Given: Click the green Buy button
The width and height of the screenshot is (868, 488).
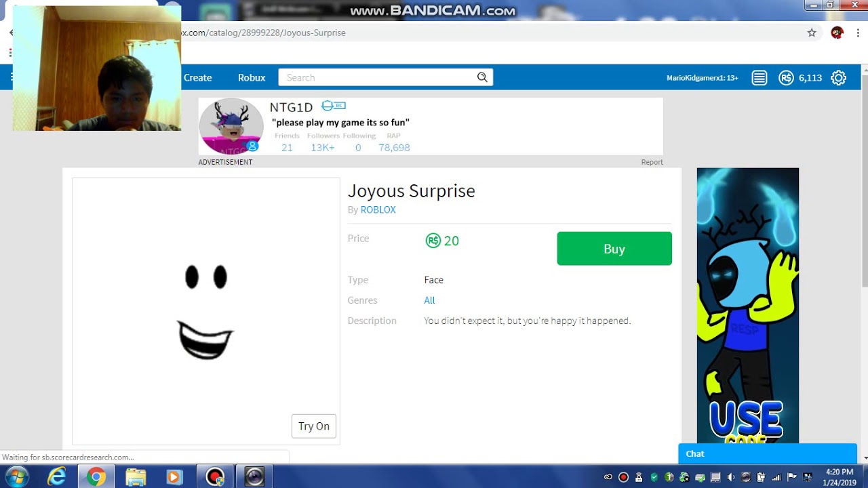Looking at the screenshot, I should [614, 249].
